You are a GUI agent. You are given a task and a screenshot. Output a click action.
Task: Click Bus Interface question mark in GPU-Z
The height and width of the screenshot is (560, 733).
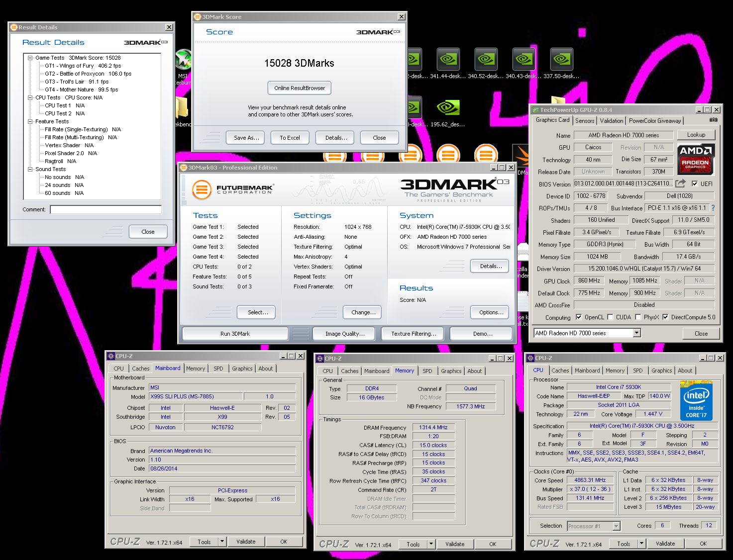tap(713, 208)
